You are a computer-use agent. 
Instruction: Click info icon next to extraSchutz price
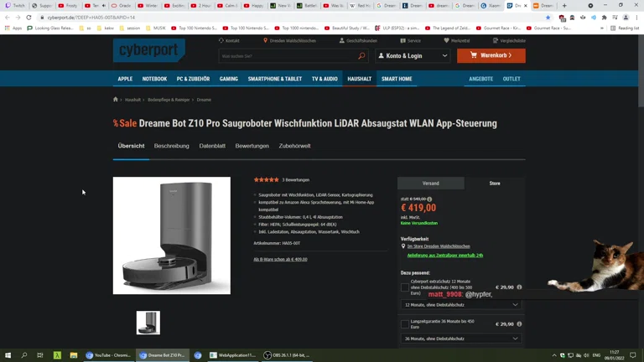(519, 287)
